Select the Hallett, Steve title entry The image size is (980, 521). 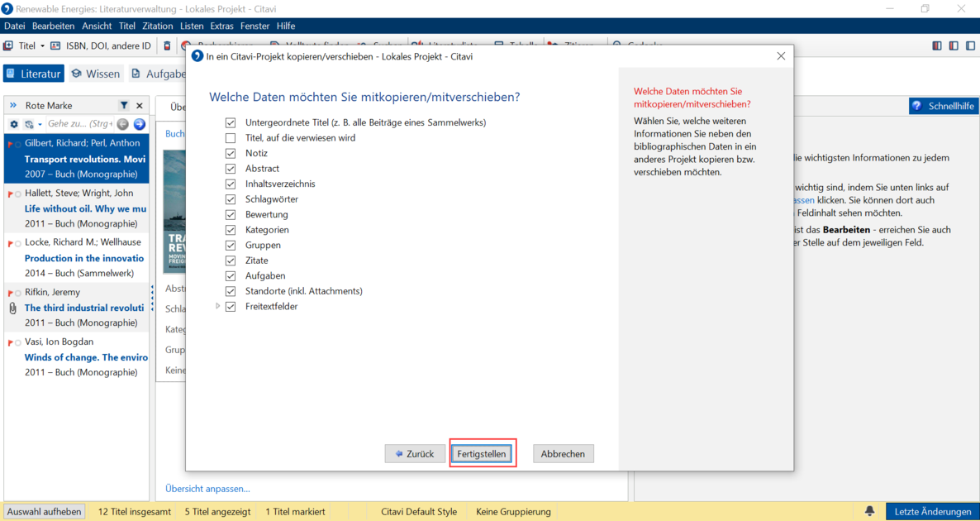tap(77, 208)
